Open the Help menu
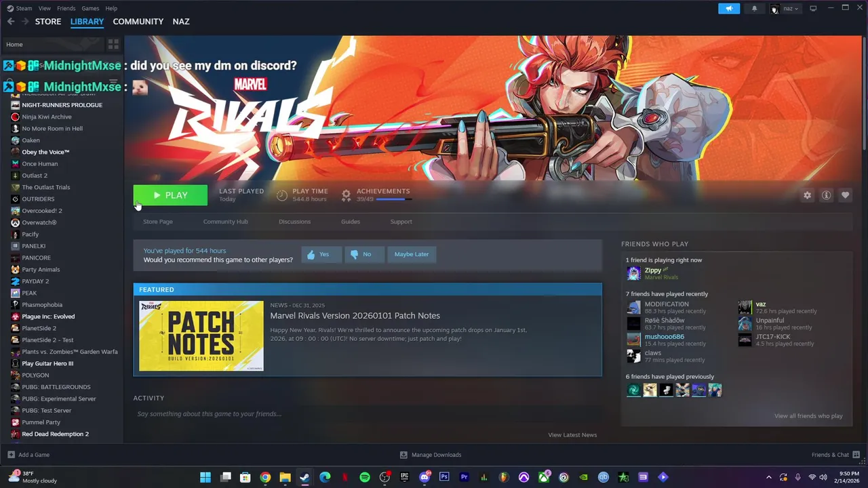 click(x=111, y=8)
